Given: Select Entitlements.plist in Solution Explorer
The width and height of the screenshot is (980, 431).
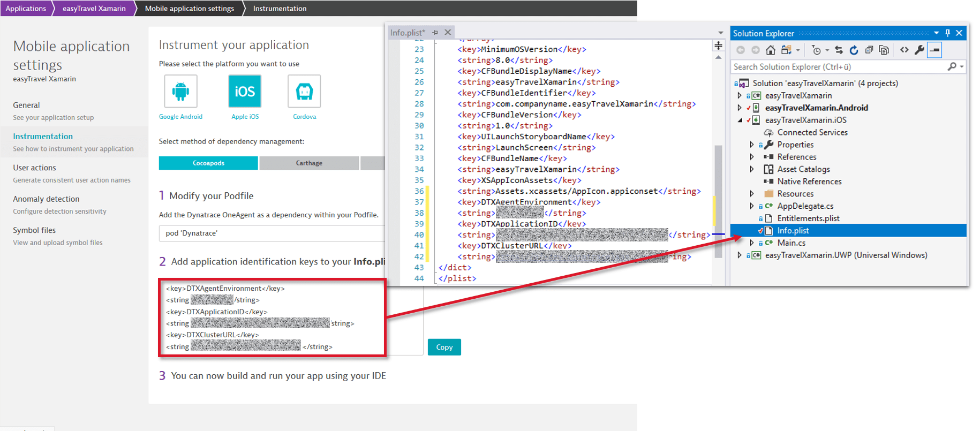Looking at the screenshot, I should point(808,218).
